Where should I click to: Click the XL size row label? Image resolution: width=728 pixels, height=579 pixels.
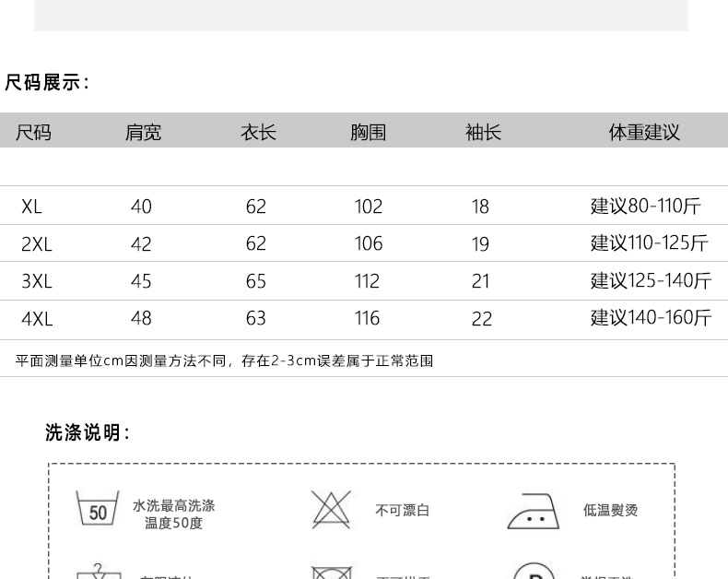(x=32, y=207)
